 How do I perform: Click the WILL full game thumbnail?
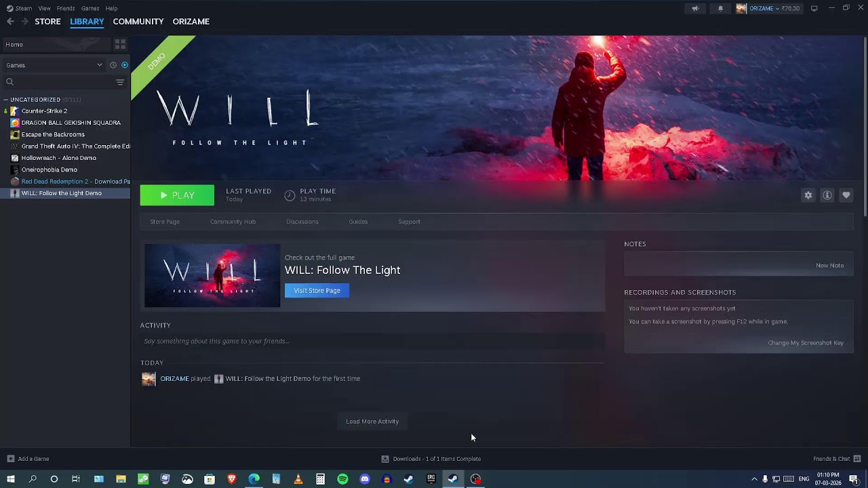pos(212,275)
